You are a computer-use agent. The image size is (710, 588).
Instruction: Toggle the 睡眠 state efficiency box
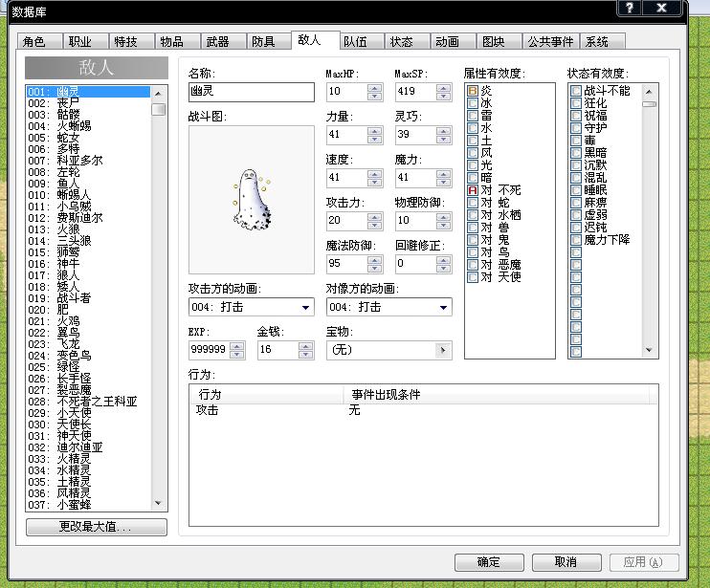pos(576,190)
